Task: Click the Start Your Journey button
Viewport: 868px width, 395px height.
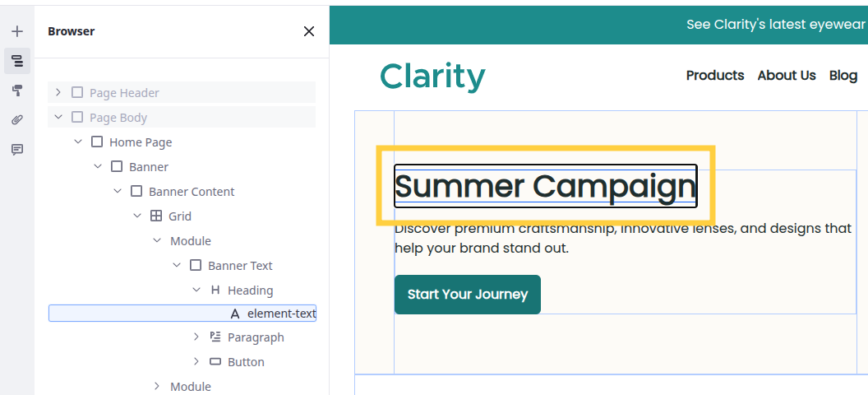Action: pos(468,295)
